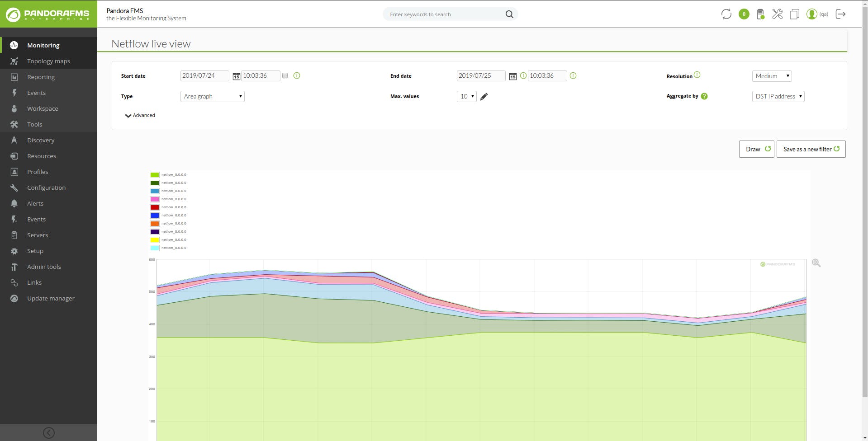The width and height of the screenshot is (868, 441).
Task: Click the server status icon in header
Action: [760, 14]
